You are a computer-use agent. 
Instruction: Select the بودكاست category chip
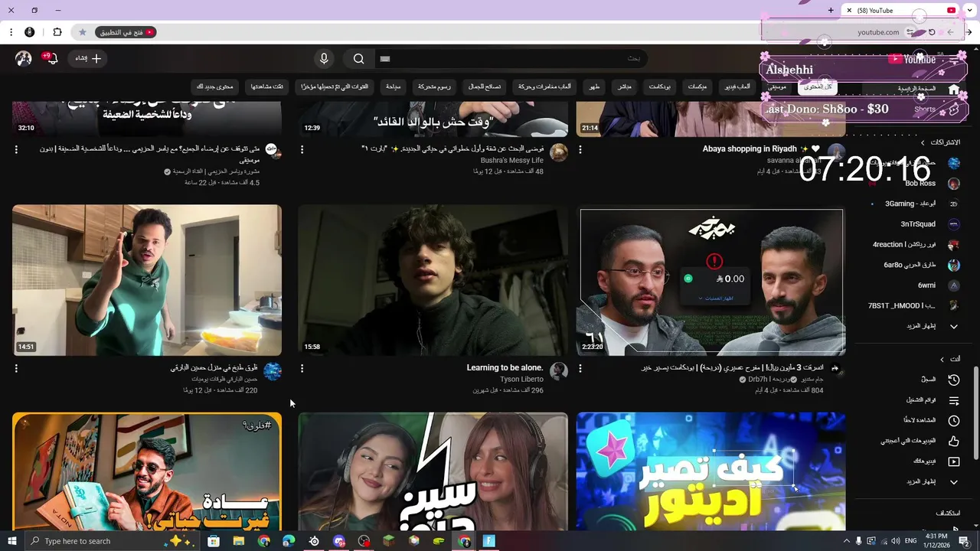pos(660,87)
